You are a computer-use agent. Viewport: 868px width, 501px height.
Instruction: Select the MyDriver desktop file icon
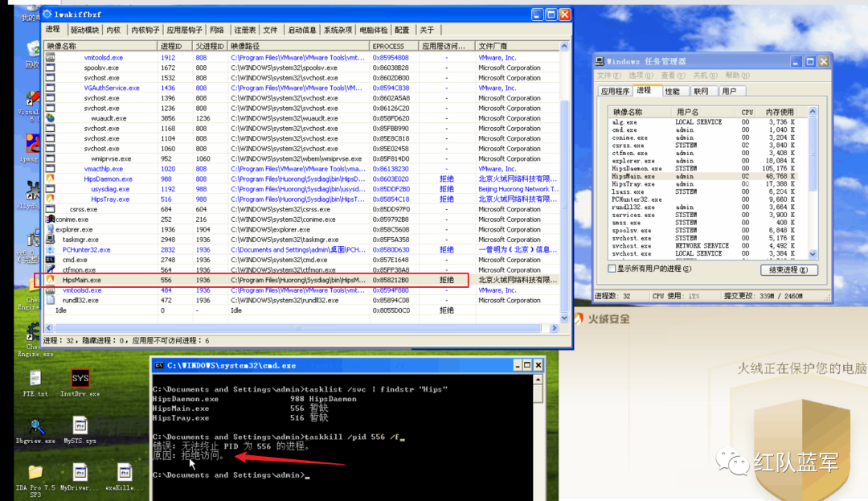tap(80, 477)
